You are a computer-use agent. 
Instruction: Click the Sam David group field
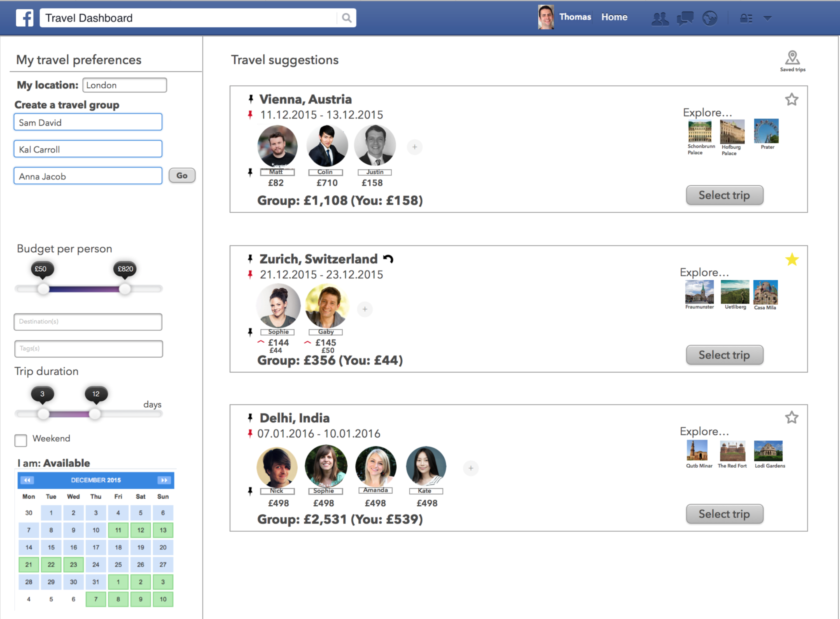click(88, 122)
